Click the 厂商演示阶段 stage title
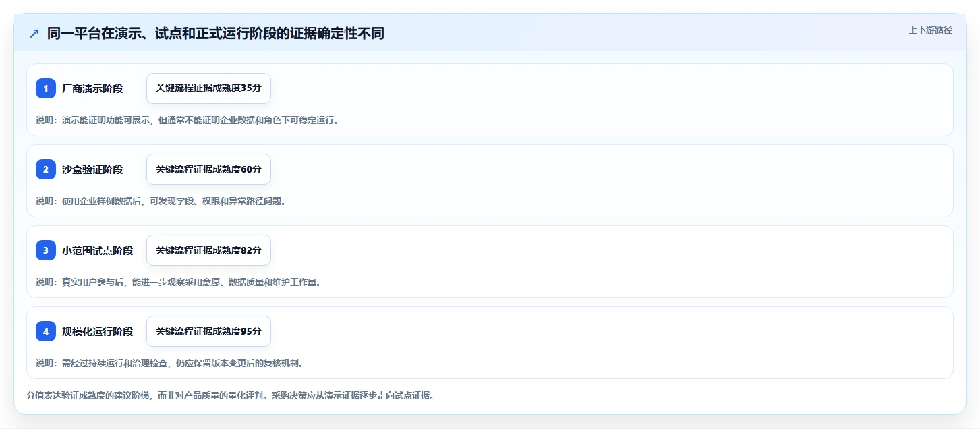The height and width of the screenshot is (429, 980). (x=92, y=88)
